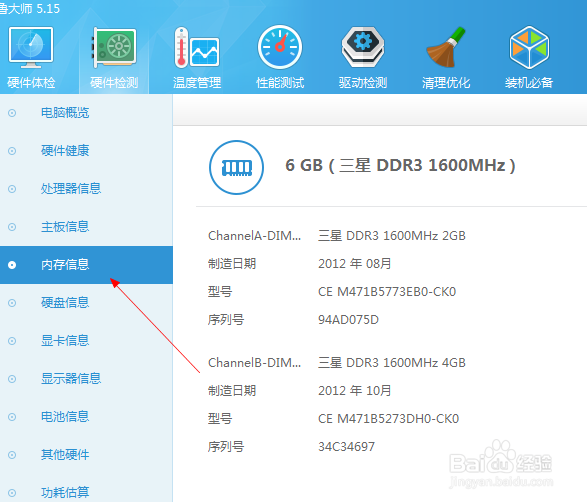Click the radio dot beside 功耗估算
The width and height of the screenshot is (587, 502).
tap(12, 493)
